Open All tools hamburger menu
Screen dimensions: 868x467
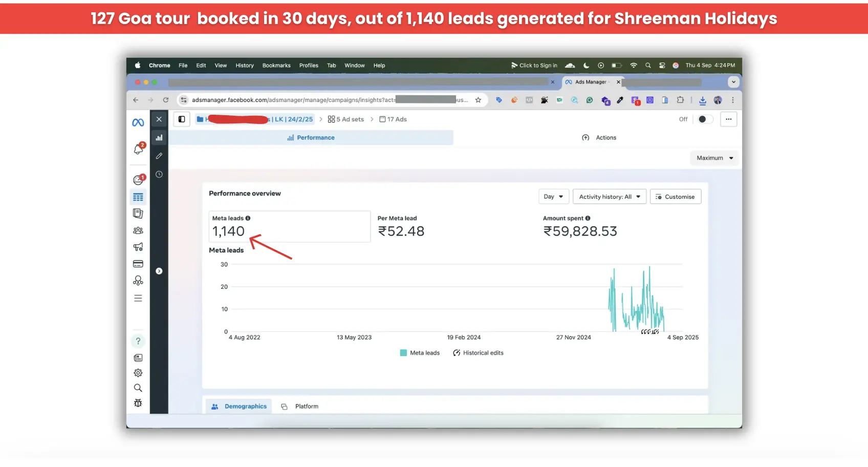138,298
